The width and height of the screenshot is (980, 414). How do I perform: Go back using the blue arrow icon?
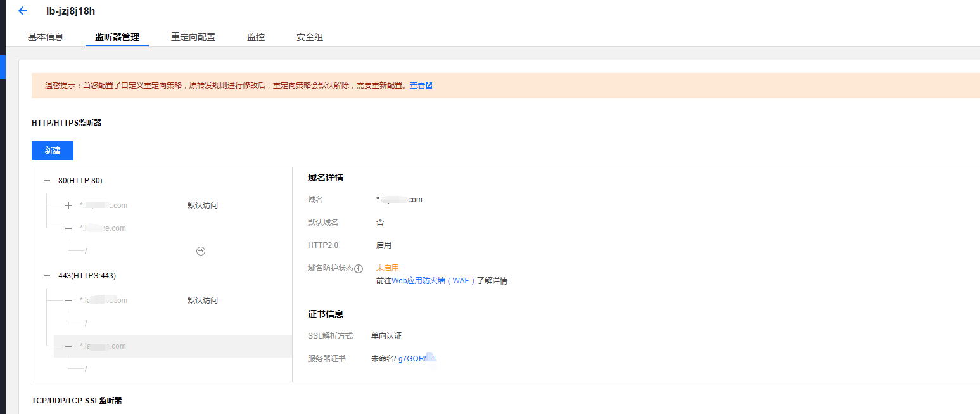coord(23,11)
